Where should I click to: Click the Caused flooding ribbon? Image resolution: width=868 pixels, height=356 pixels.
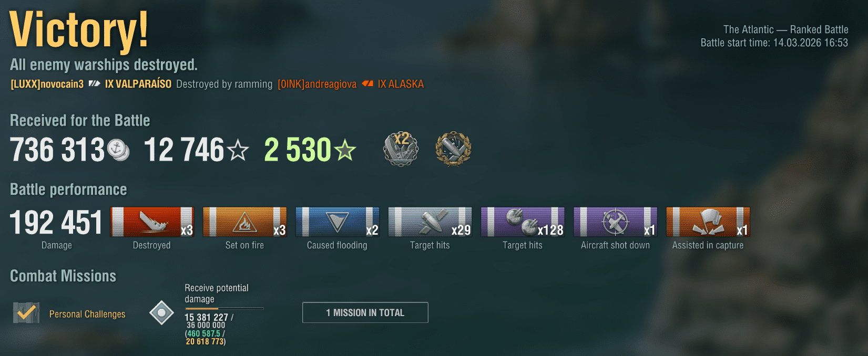point(338,222)
